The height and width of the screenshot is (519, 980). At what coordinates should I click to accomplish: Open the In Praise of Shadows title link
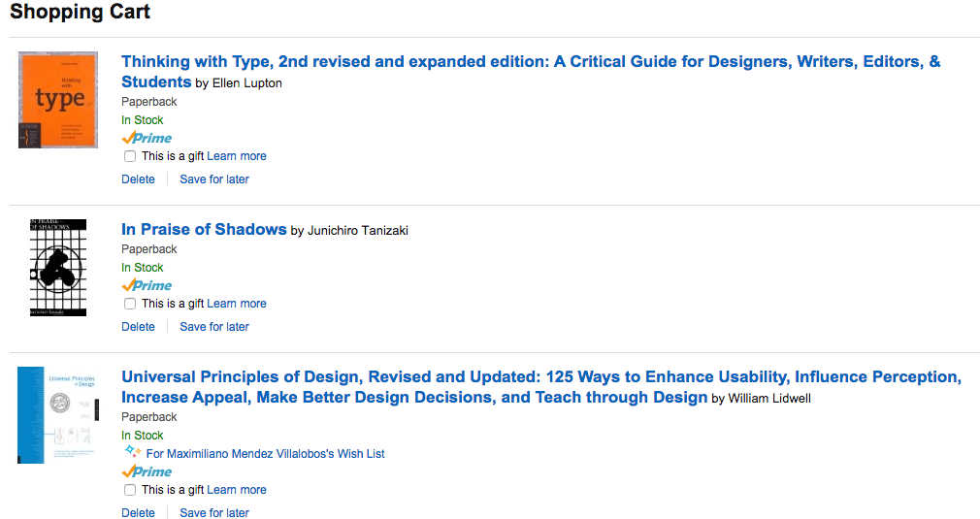(204, 230)
